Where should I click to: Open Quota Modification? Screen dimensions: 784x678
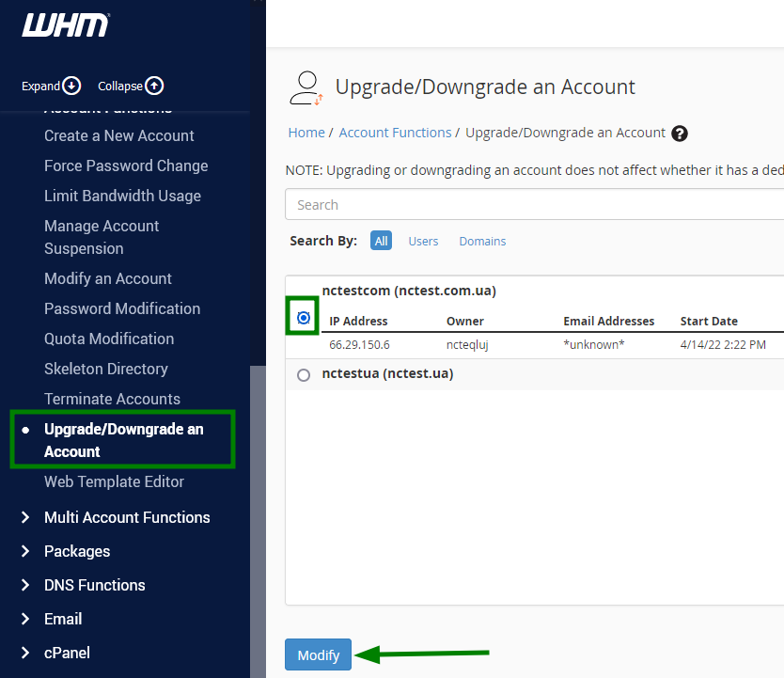click(109, 339)
